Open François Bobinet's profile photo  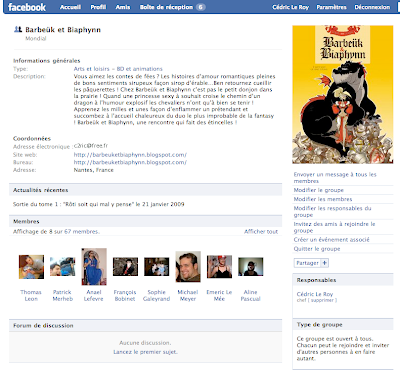click(125, 267)
